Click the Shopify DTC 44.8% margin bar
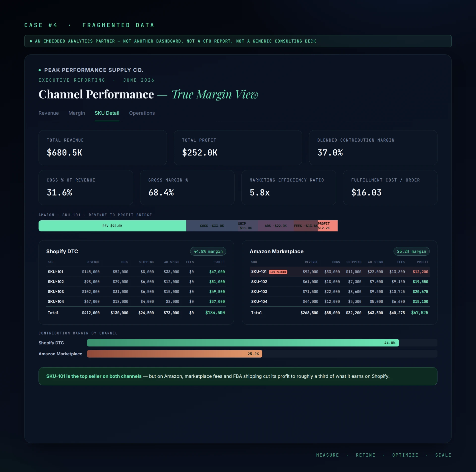This screenshot has height=472, width=476. [243, 343]
